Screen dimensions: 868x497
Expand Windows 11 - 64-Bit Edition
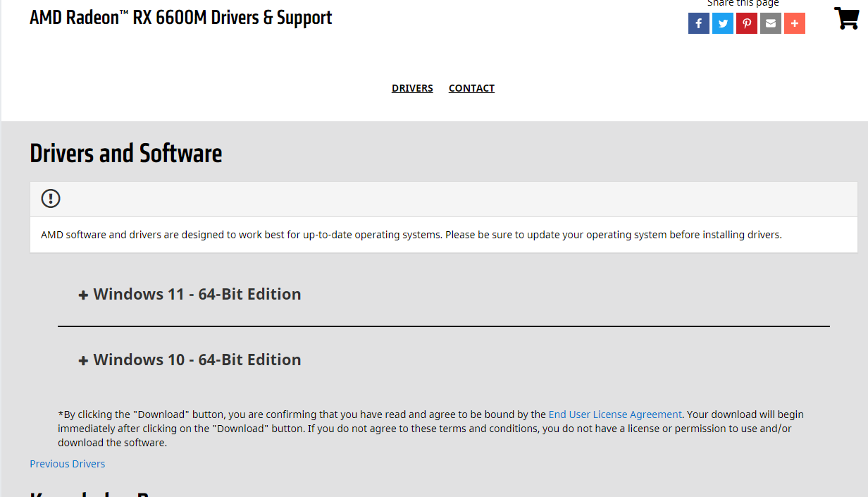pos(190,294)
